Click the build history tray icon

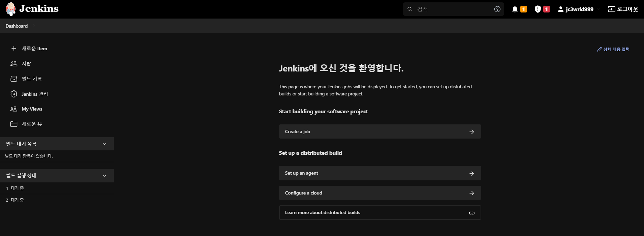(x=14, y=79)
